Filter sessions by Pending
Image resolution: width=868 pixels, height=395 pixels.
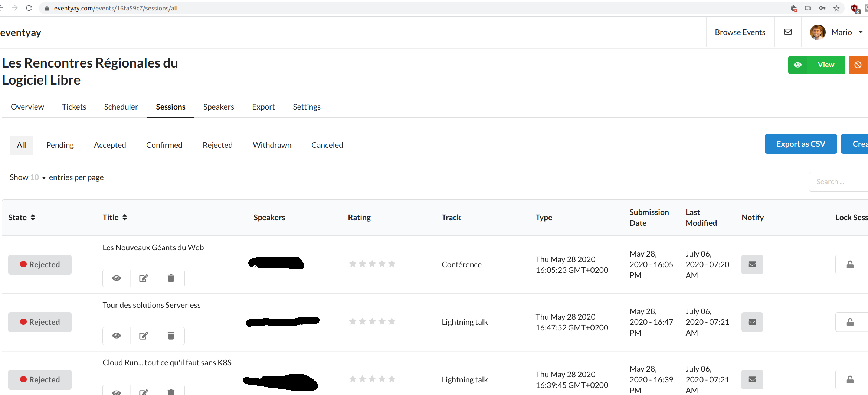[60, 145]
